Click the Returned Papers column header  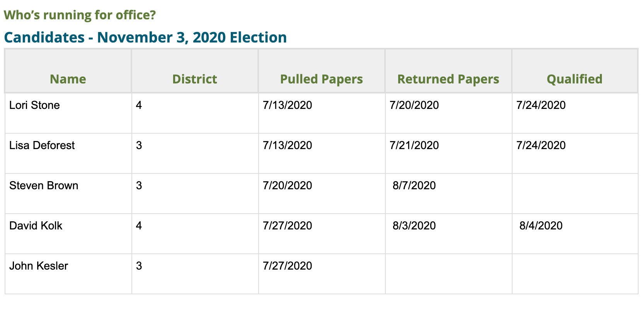[448, 79]
